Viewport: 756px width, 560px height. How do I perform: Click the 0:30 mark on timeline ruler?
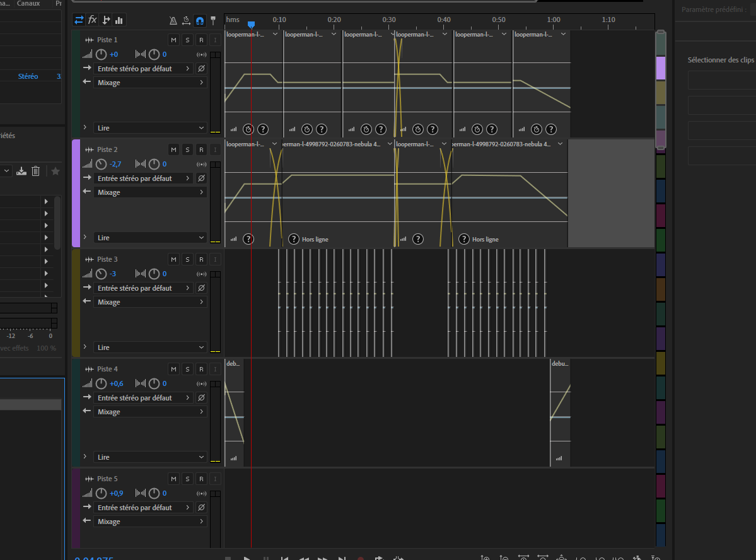click(x=389, y=20)
